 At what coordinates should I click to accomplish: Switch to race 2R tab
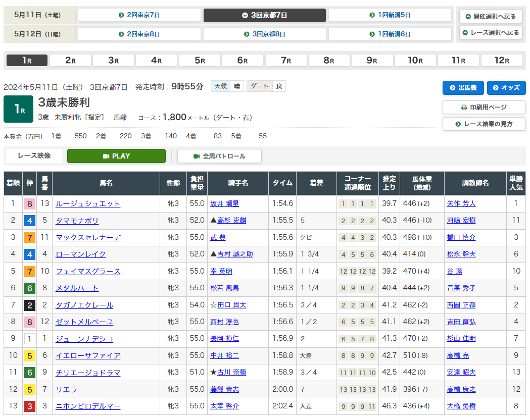(x=70, y=61)
